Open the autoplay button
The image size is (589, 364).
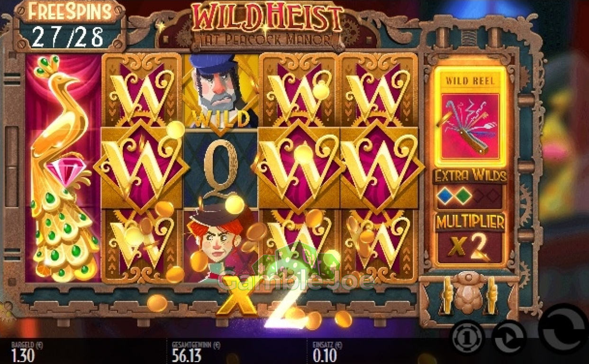(509, 338)
